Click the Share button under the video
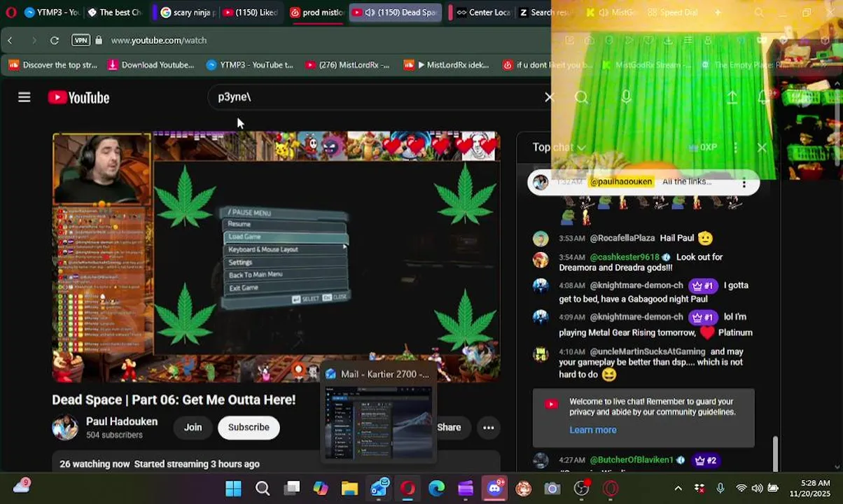 tap(449, 427)
